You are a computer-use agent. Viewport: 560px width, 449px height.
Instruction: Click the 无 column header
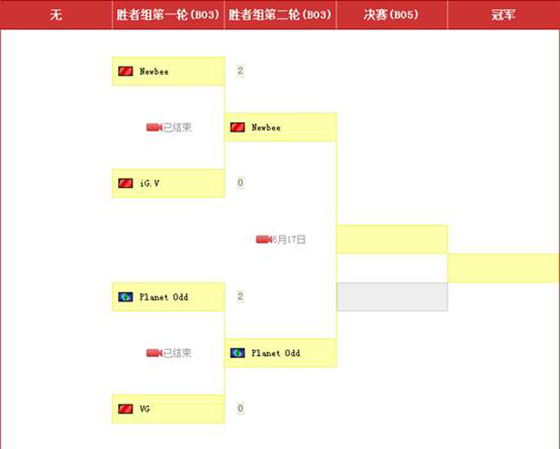coord(56,15)
